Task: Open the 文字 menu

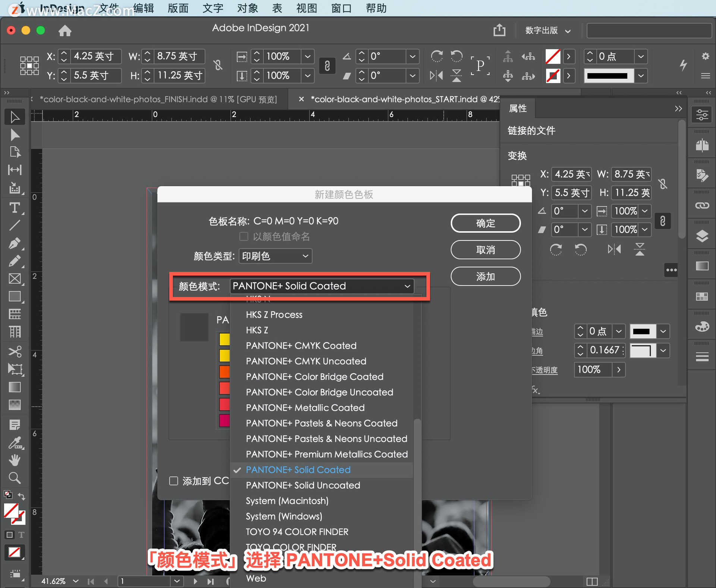Action: pos(213,8)
